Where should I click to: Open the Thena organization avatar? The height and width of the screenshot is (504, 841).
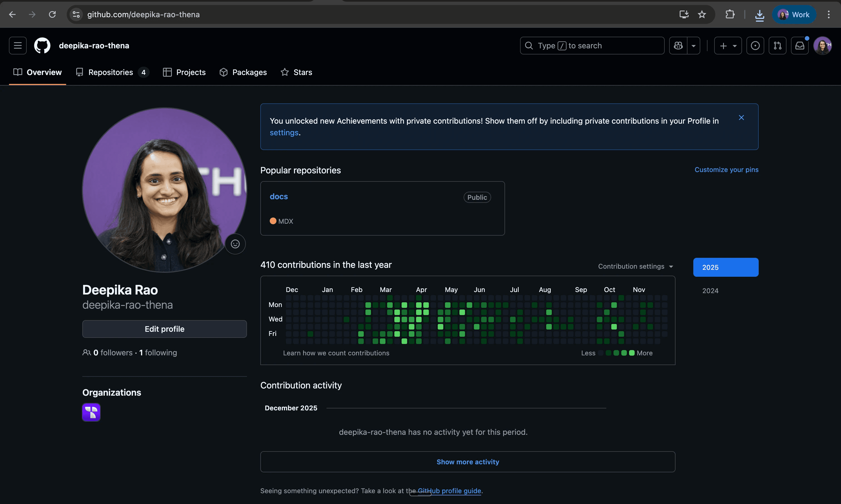click(91, 412)
